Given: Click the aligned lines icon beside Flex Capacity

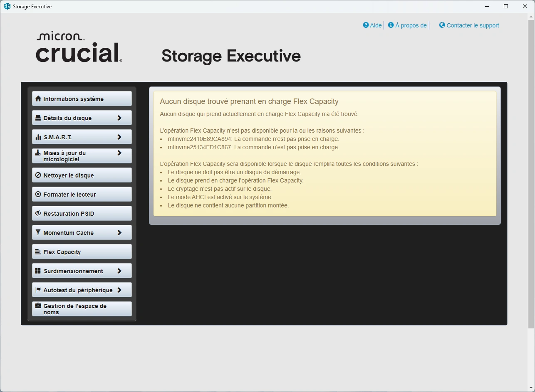Looking at the screenshot, I should [x=38, y=251].
